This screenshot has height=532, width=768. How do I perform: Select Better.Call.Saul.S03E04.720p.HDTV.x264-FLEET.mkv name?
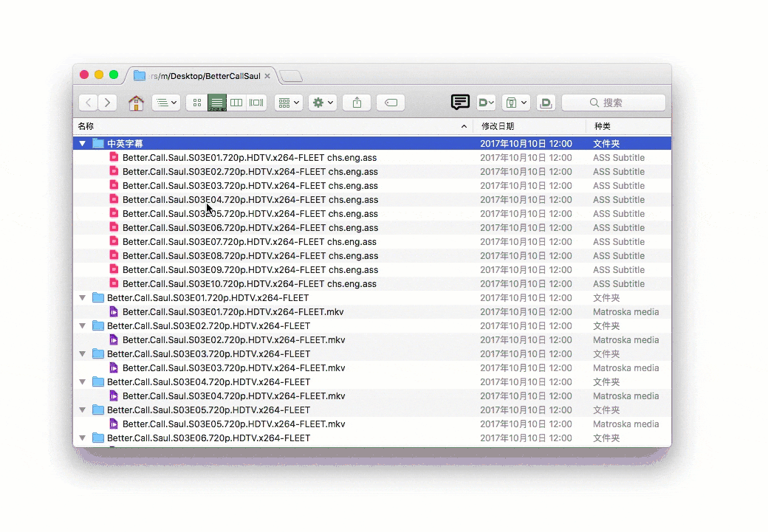[x=233, y=396]
